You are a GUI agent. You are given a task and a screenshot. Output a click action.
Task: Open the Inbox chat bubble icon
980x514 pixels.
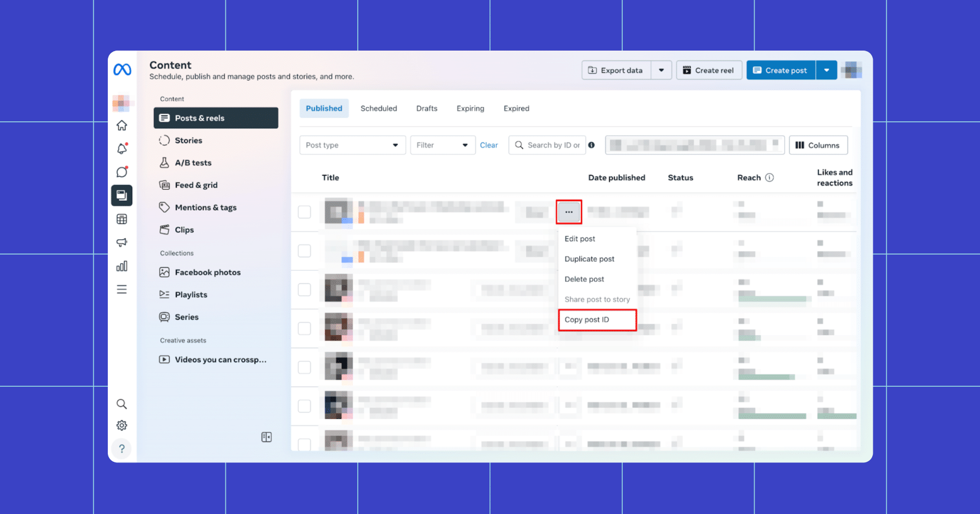pyautogui.click(x=122, y=172)
